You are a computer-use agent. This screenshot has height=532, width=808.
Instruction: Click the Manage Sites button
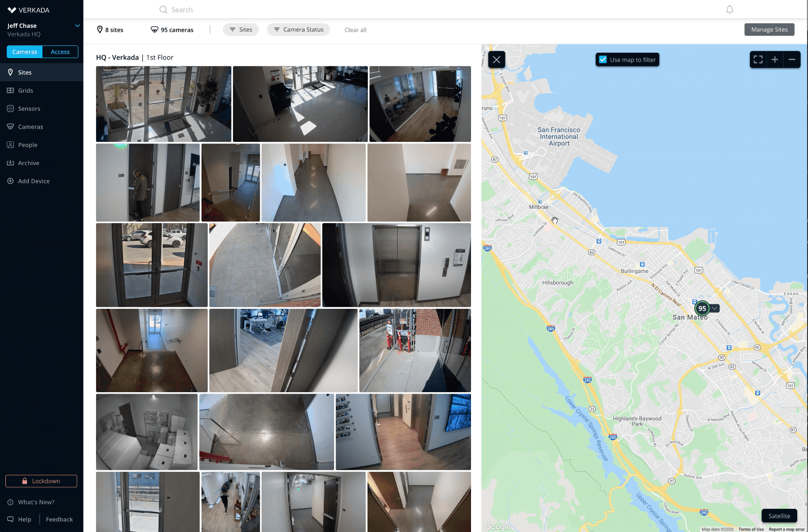[x=769, y=30]
